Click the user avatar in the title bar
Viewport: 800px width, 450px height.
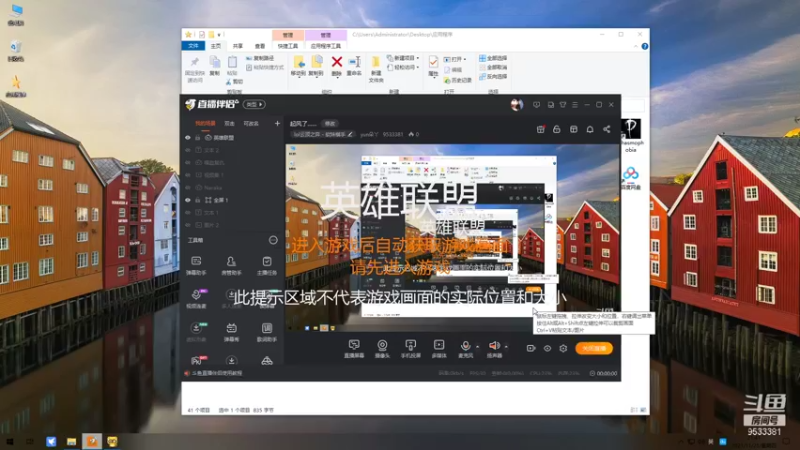(517, 105)
